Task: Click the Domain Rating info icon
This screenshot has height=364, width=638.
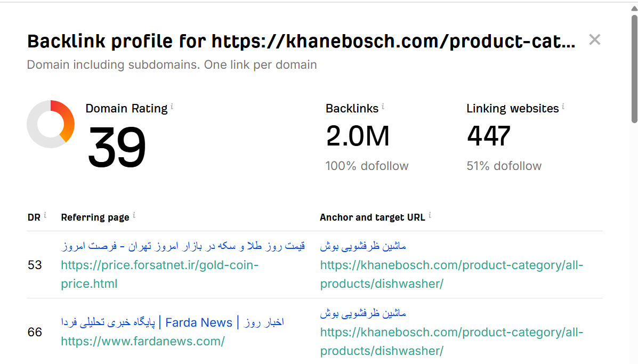Action: pyautogui.click(x=172, y=107)
